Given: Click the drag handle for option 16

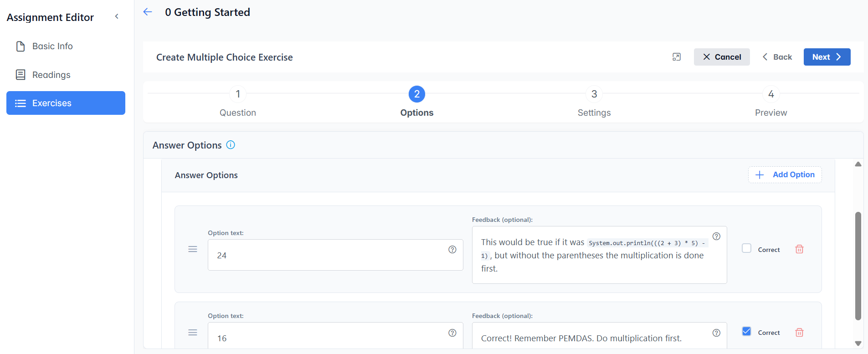Looking at the screenshot, I should 193,333.
